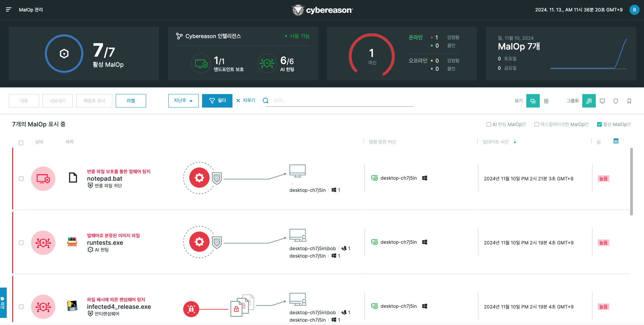644x325 pixels.
Task: Open the column chooser icon
Action: click(x=616, y=141)
